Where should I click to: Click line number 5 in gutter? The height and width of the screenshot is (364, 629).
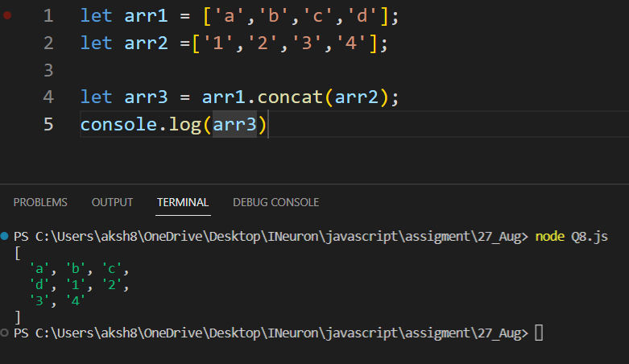48,124
